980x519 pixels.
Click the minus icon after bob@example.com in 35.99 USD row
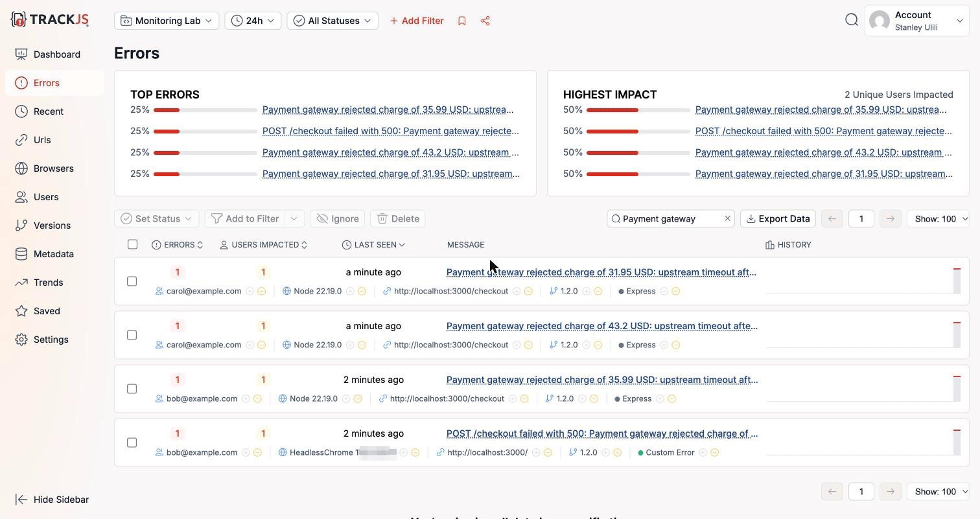click(257, 399)
